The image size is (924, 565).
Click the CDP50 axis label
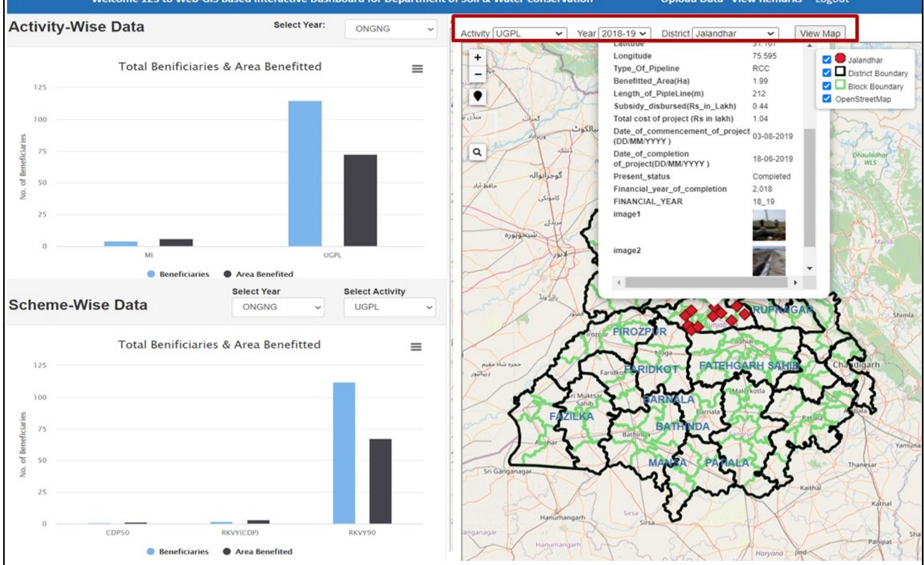click(x=118, y=533)
